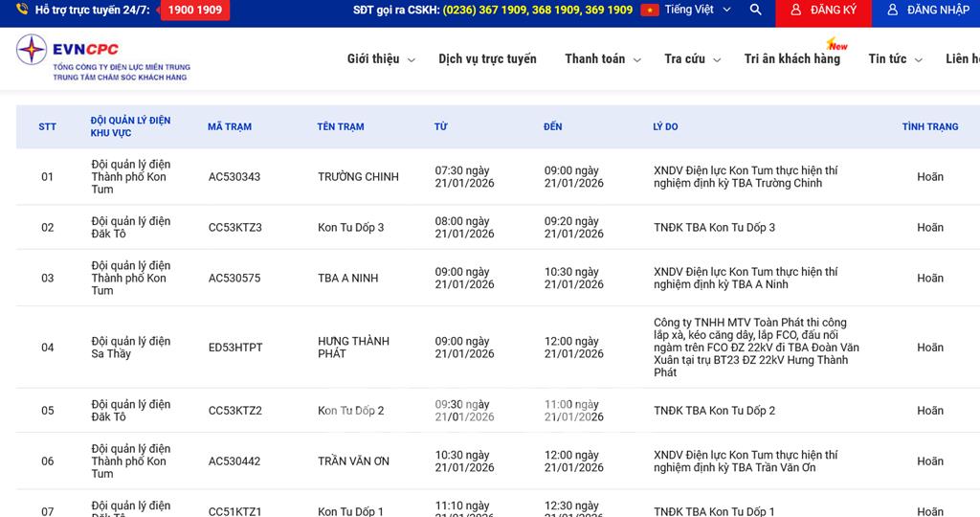Click the New badge above Tri ân khách hàng
980x517 pixels.
pyautogui.click(x=836, y=45)
